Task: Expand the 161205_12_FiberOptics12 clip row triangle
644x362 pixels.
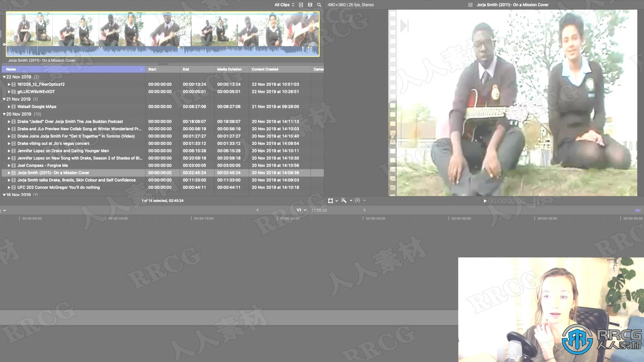Action: point(9,84)
